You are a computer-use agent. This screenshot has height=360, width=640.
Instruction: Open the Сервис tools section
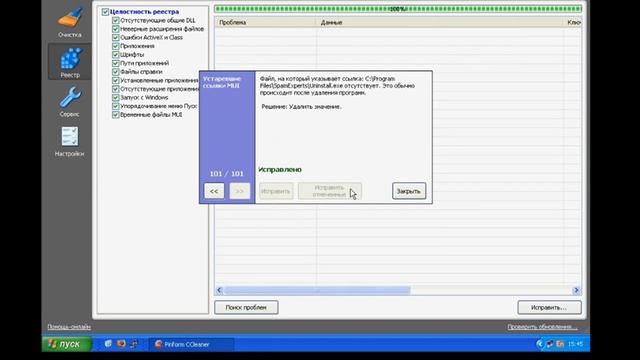[70, 102]
